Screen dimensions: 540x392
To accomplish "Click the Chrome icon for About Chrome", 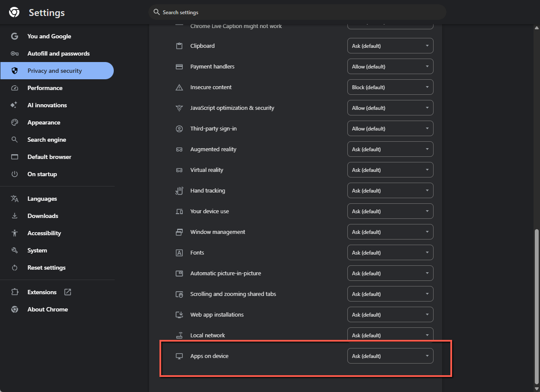I will click(x=15, y=309).
